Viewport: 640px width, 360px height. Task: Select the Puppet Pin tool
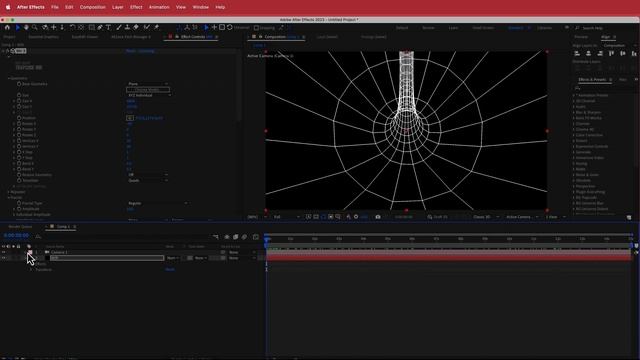pos(156,27)
